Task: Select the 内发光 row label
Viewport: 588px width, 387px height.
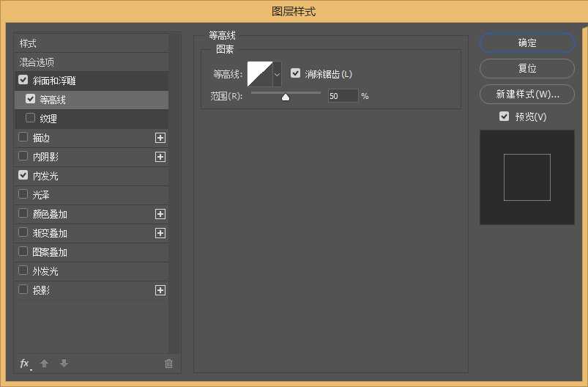Action: 45,176
